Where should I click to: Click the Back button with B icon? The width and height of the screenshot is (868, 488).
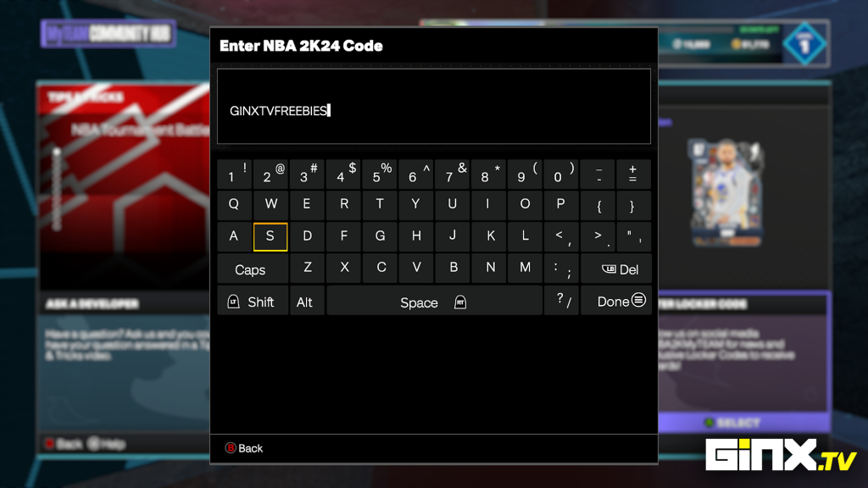244,448
